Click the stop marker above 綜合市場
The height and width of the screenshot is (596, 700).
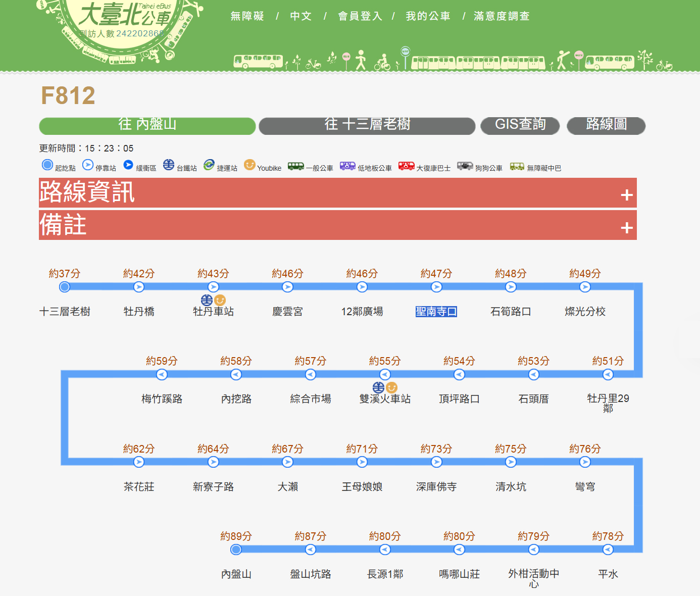click(x=311, y=374)
